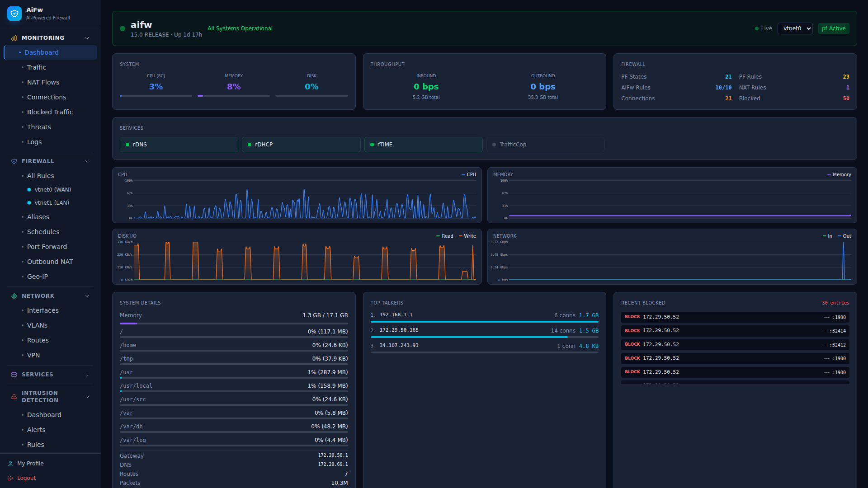Viewport: 868px width, 488px height.
Task: Navigate to Blocked Traffic
Action: click(x=50, y=112)
